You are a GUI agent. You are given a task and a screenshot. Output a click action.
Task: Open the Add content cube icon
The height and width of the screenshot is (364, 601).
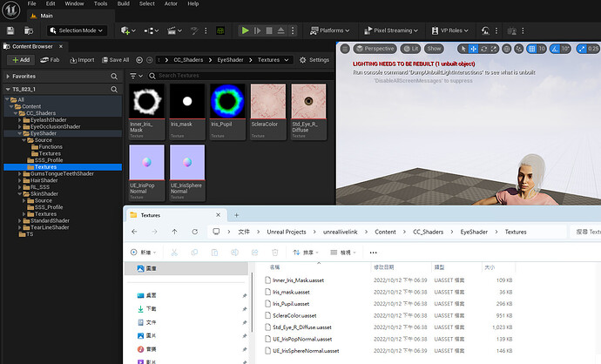(125, 30)
